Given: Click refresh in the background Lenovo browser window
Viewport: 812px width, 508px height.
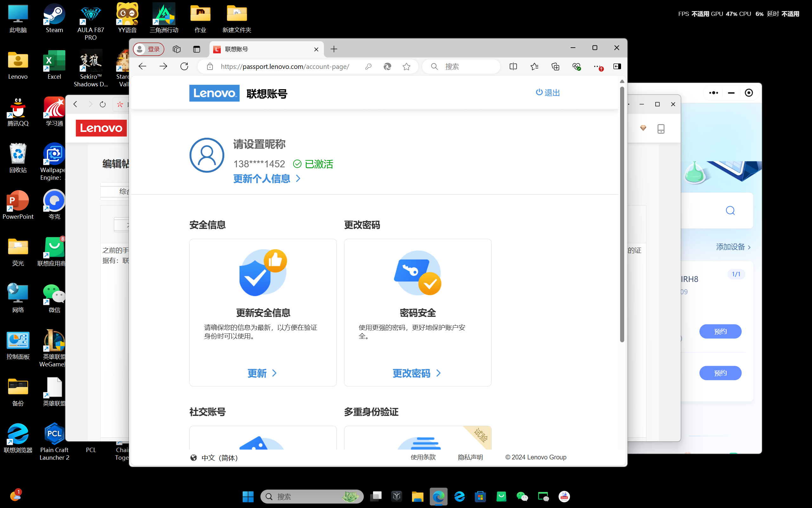Looking at the screenshot, I should pyautogui.click(x=103, y=104).
